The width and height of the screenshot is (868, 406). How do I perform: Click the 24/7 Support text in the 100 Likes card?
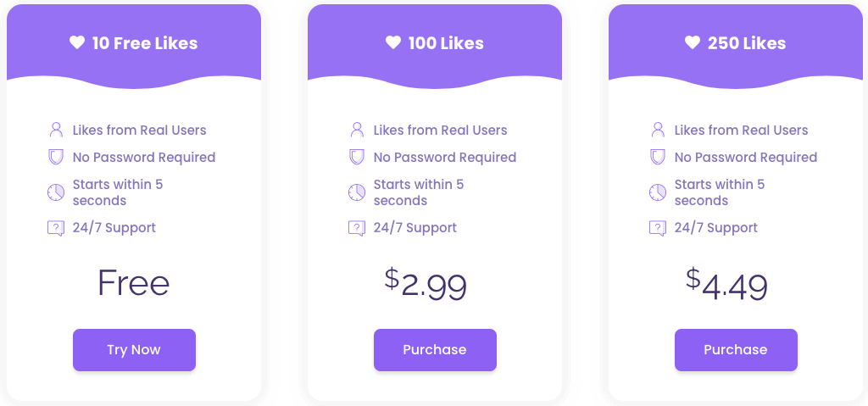coord(415,228)
